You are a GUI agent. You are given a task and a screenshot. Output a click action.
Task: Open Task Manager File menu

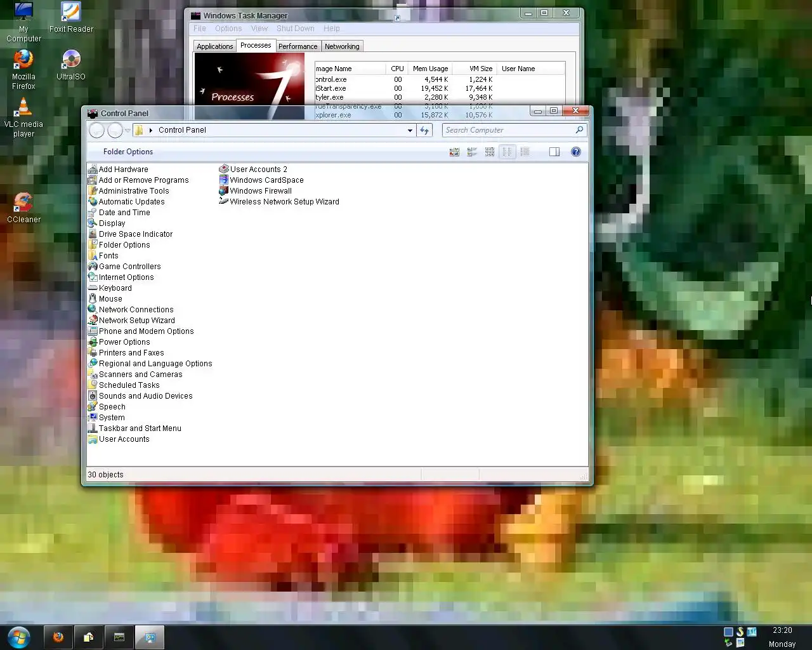(200, 29)
